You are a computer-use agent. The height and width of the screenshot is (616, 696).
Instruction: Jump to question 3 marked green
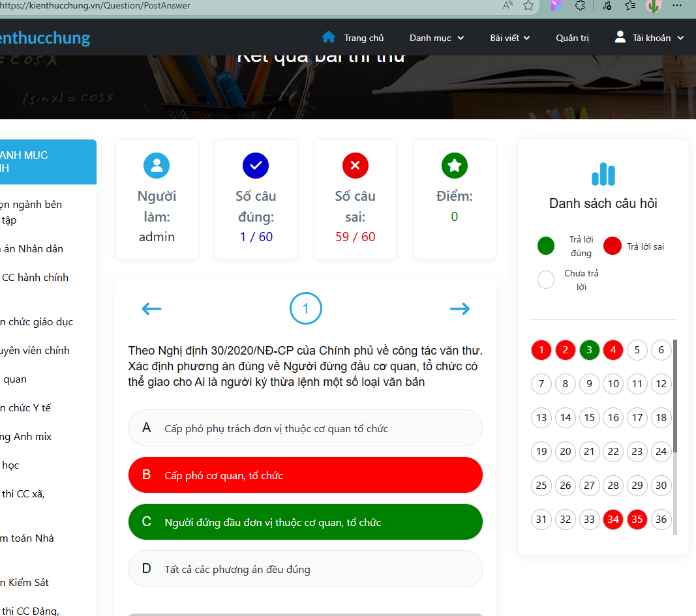click(x=589, y=350)
